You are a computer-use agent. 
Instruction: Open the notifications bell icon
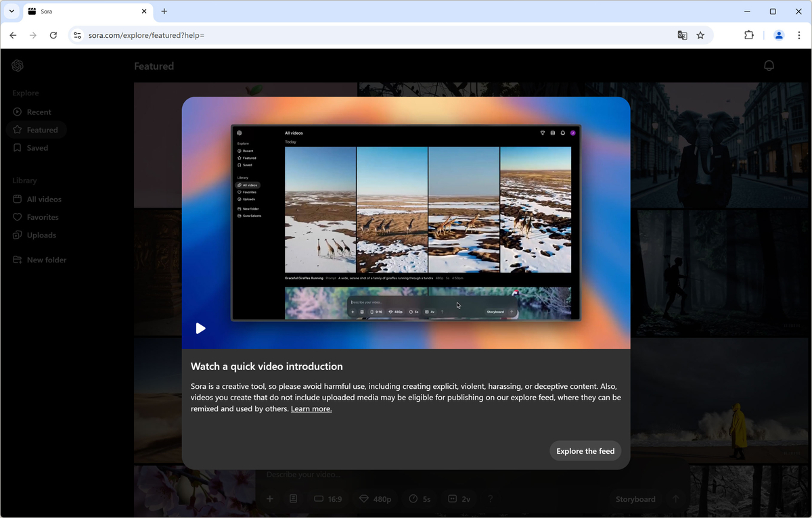pos(769,66)
